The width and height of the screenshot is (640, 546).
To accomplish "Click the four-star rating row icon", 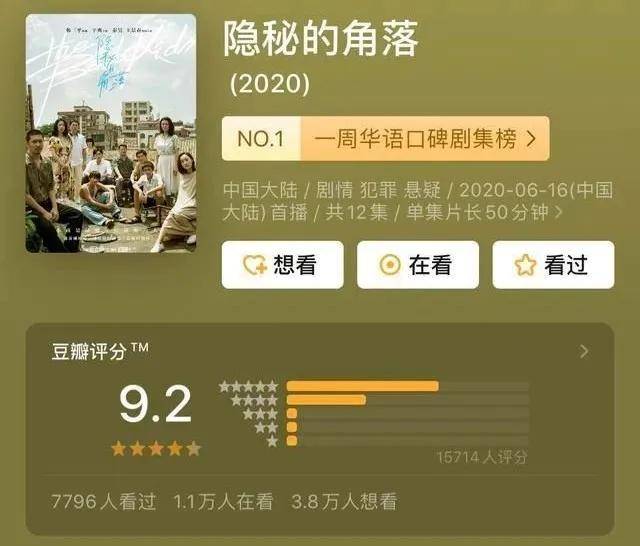I will [254, 400].
